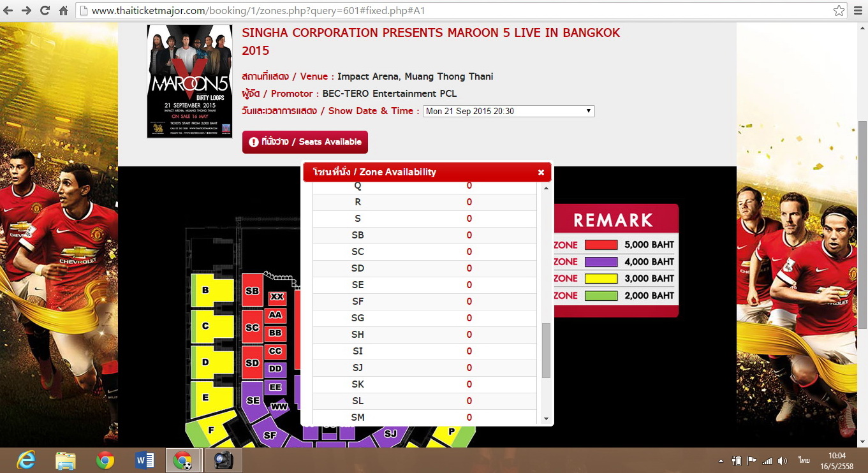Image resolution: width=868 pixels, height=473 pixels.
Task: Select row SD in the availability list
Action: click(x=424, y=268)
